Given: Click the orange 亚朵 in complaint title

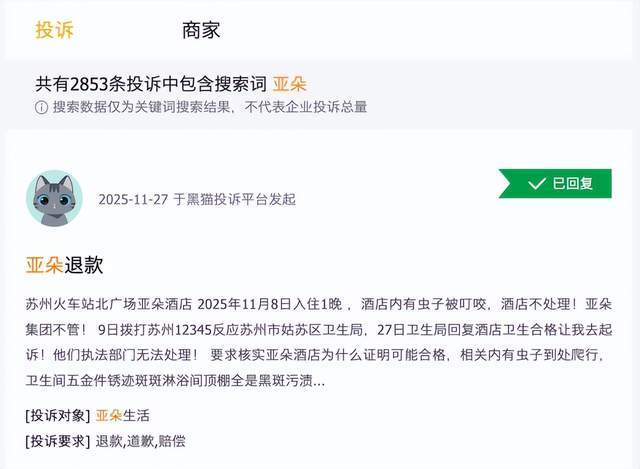Looking at the screenshot, I should point(45,265).
